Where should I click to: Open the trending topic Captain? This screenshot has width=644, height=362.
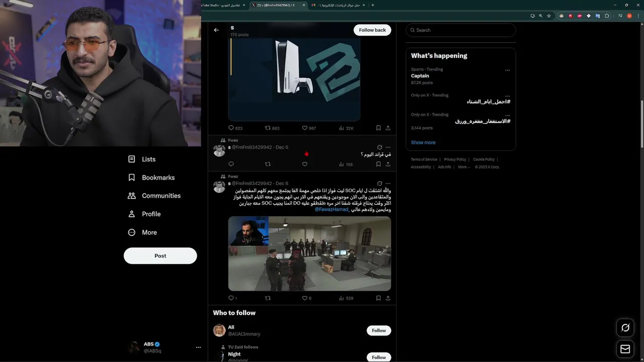tap(420, 76)
